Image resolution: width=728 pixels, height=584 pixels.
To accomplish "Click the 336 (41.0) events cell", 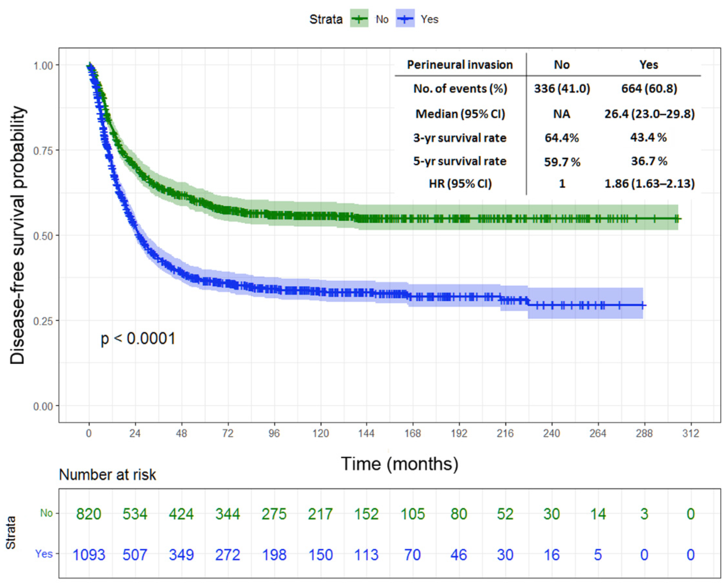I will click(x=562, y=88).
